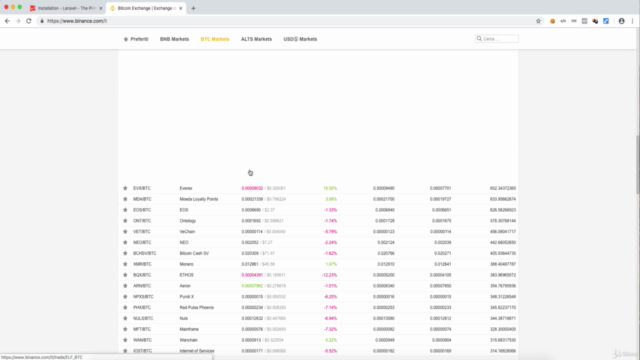Open the XMR/BTC trading pair
640x360 pixels.
(142, 264)
